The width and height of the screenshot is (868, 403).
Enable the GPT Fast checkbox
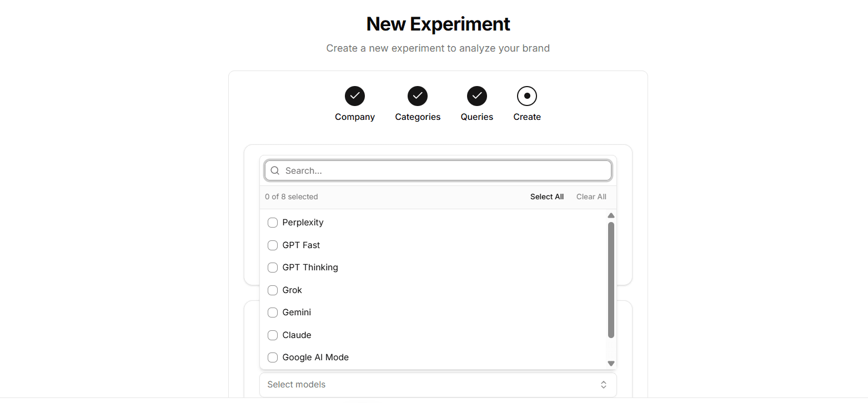click(x=273, y=245)
